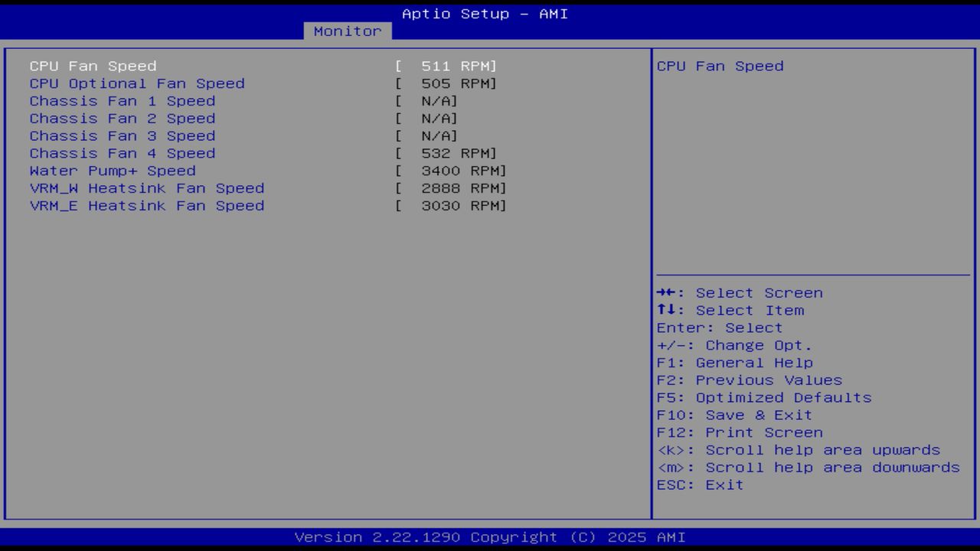The image size is (980, 551).
Task: Select the F5 Optimized Defaults entry
Action: (763, 397)
